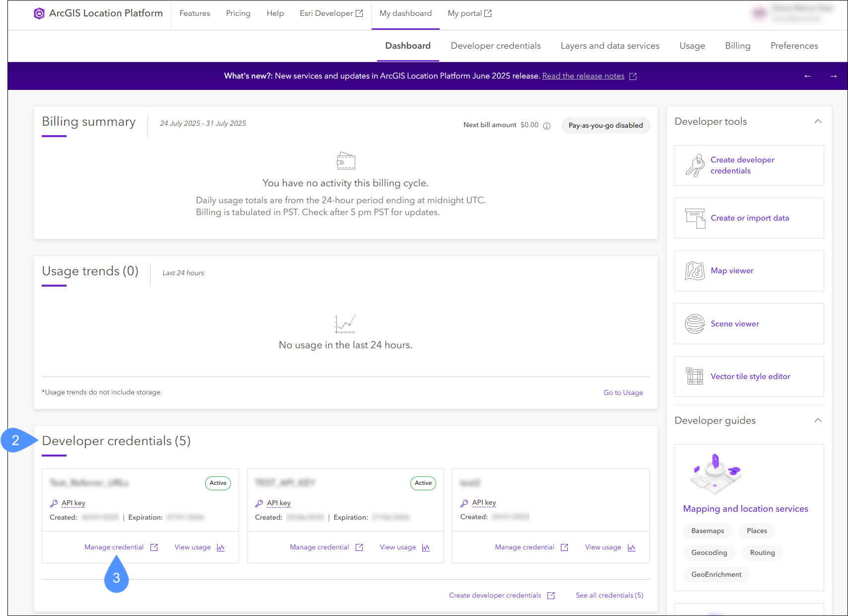Image resolution: width=848 pixels, height=616 pixels.
Task: Click the Mapping and location services illustration
Action: pyautogui.click(x=716, y=473)
